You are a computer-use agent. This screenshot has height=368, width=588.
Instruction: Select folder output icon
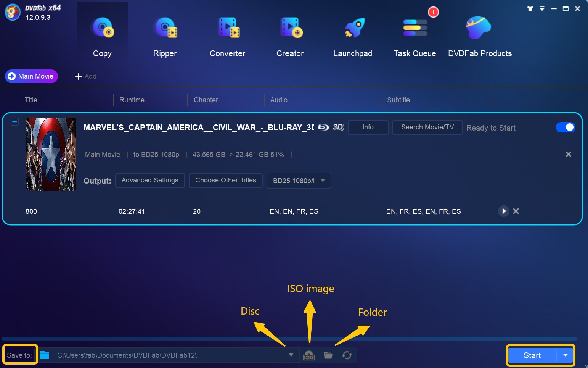(328, 355)
